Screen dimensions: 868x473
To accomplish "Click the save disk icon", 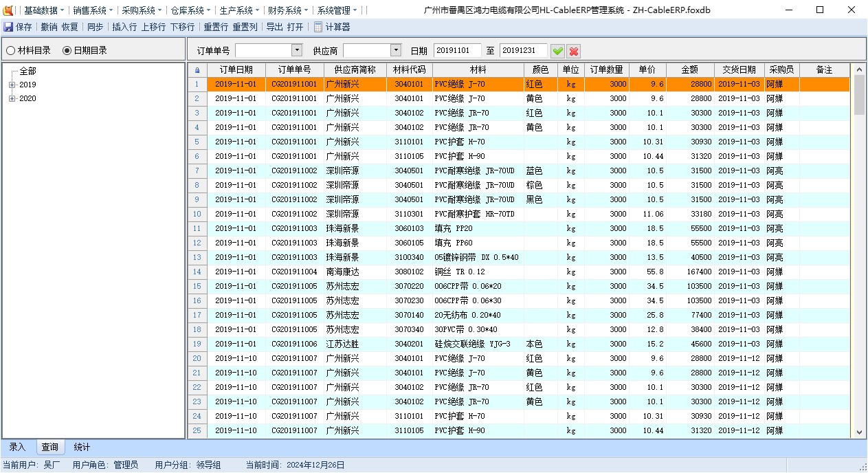I will click(8, 27).
